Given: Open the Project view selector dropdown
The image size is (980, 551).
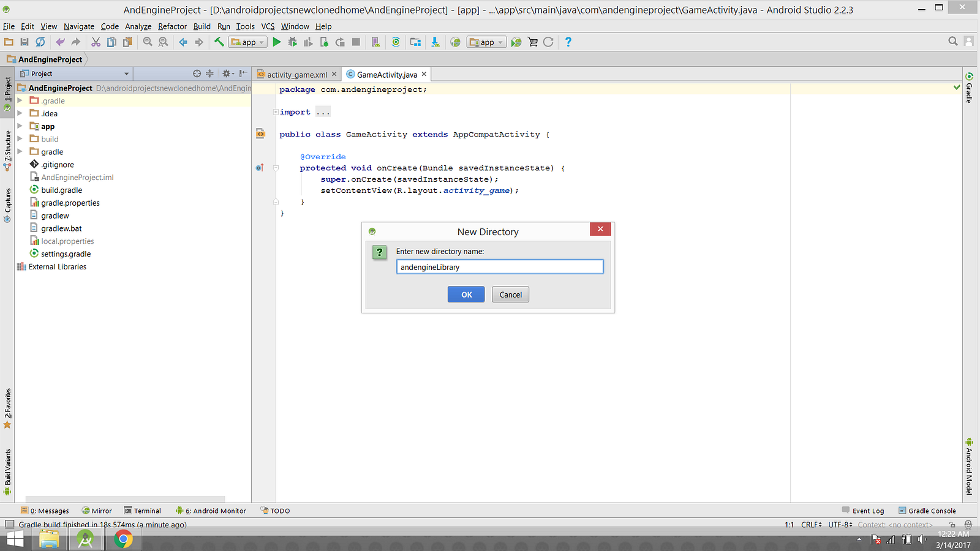Looking at the screenshot, I should [x=75, y=73].
